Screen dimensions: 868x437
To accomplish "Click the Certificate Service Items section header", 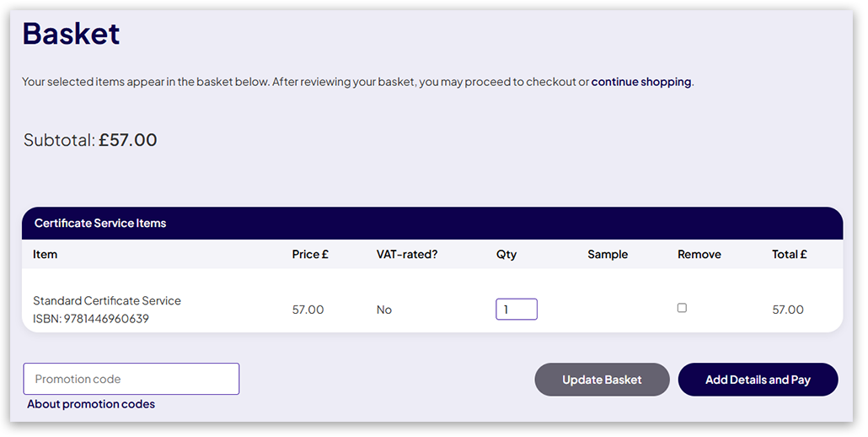I will (100, 224).
